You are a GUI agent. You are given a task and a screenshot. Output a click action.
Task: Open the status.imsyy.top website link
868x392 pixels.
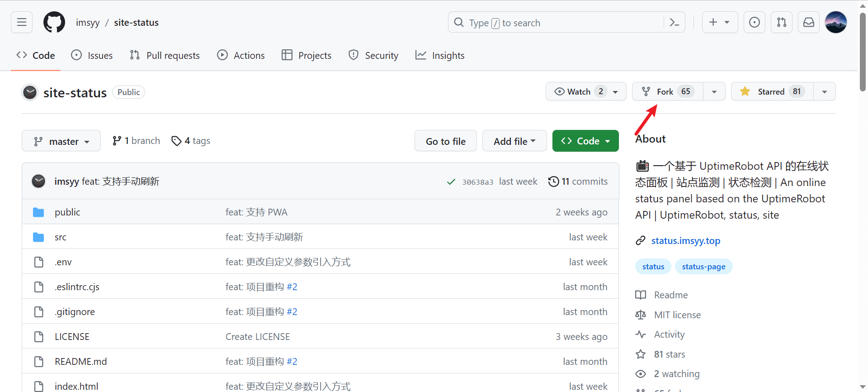point(685,241)
